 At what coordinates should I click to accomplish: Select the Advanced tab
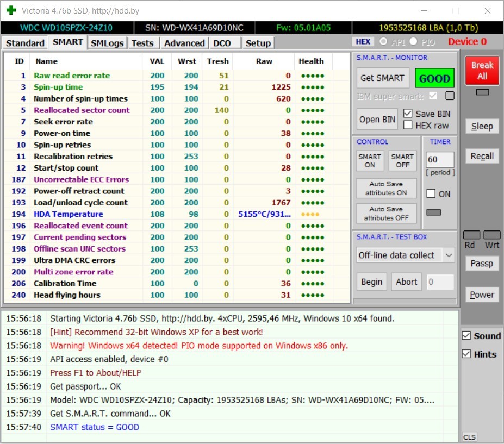184,43
